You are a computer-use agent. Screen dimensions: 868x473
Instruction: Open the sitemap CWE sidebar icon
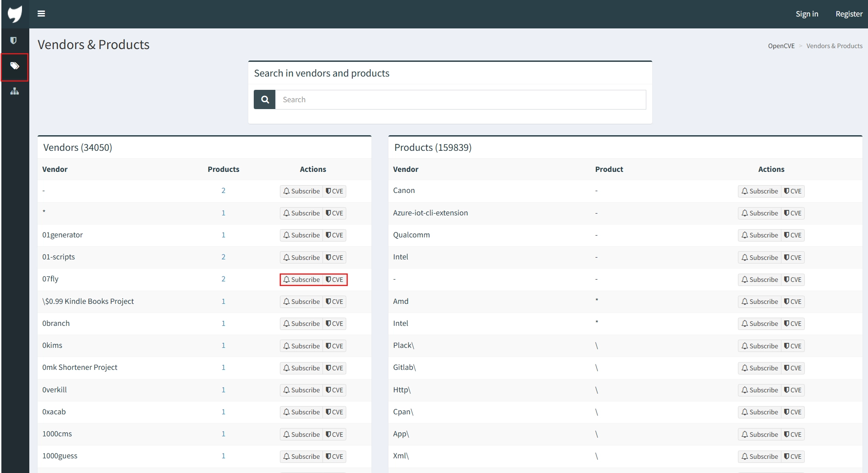[x=15, y=91]
